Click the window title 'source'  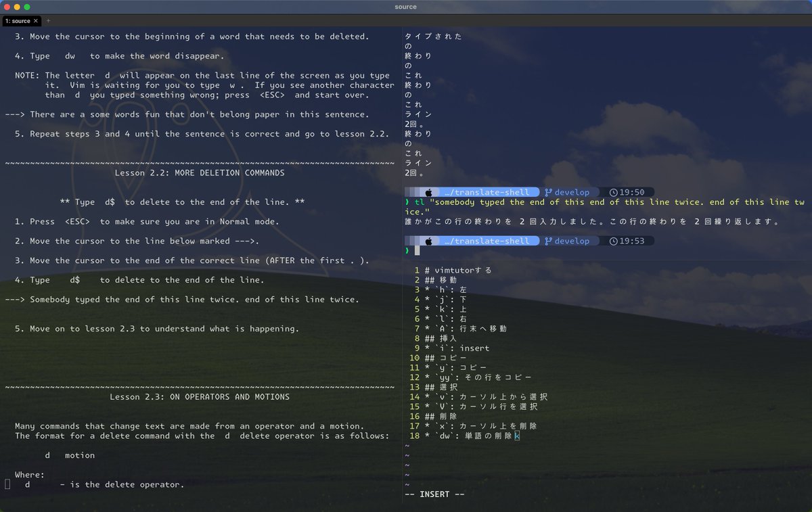[x=405, y=7]
